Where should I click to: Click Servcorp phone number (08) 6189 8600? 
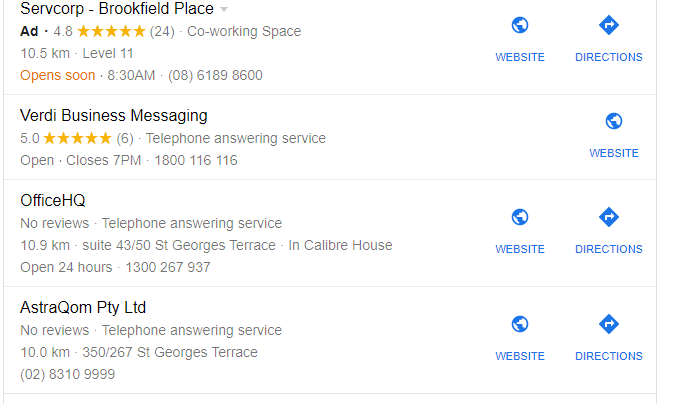click(x=215, y=75)
